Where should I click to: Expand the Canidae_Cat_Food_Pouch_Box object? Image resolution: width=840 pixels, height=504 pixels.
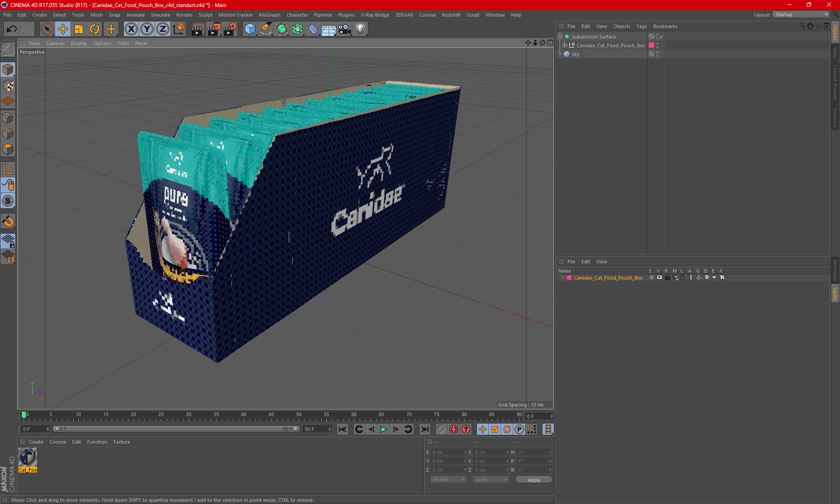click(x=565, y=45)
